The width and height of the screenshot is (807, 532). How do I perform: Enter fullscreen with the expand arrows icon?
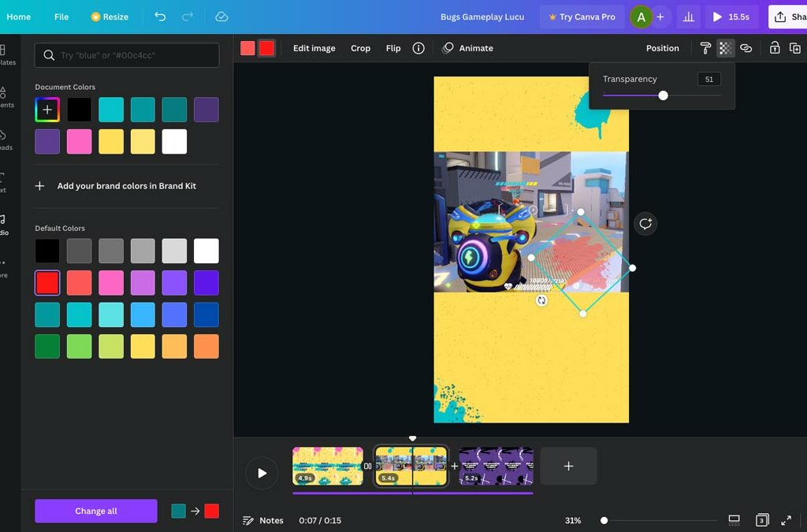click(x=786, y=520)
